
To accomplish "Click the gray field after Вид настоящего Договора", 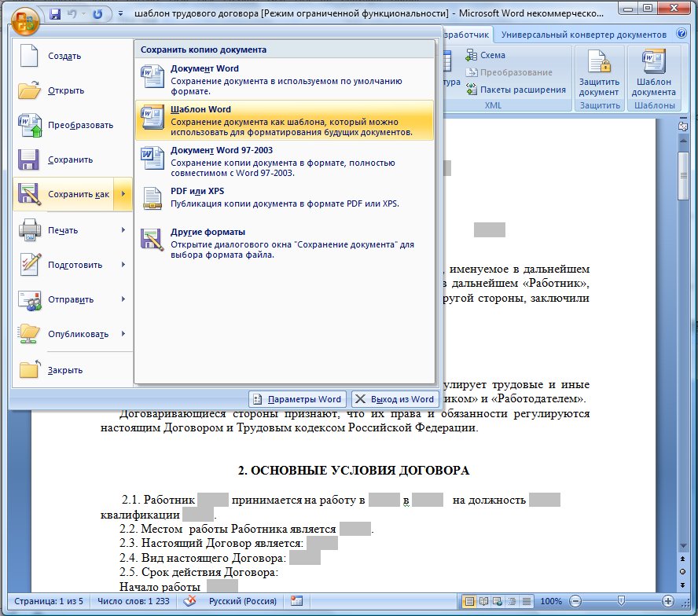I will 305,557.
